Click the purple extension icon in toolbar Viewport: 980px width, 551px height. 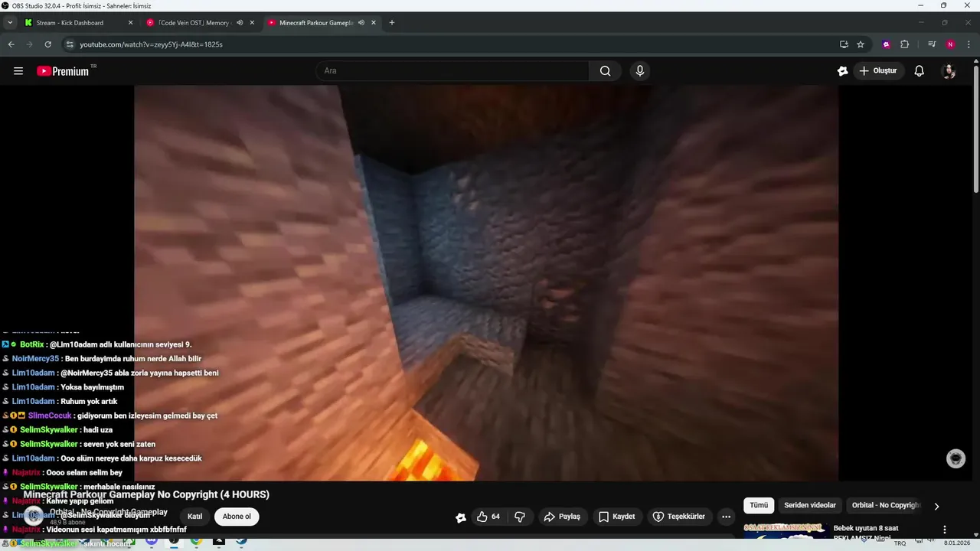coord(886,44)
